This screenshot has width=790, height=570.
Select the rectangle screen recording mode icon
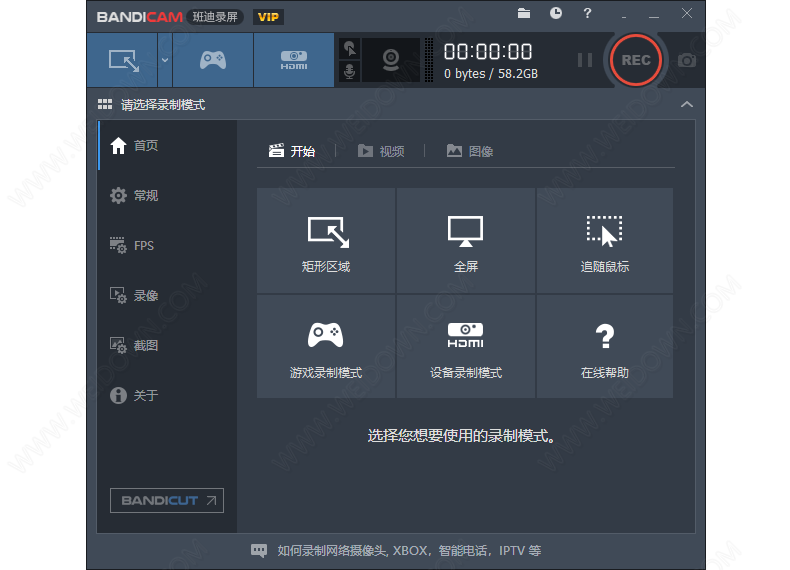pos(123,60)
